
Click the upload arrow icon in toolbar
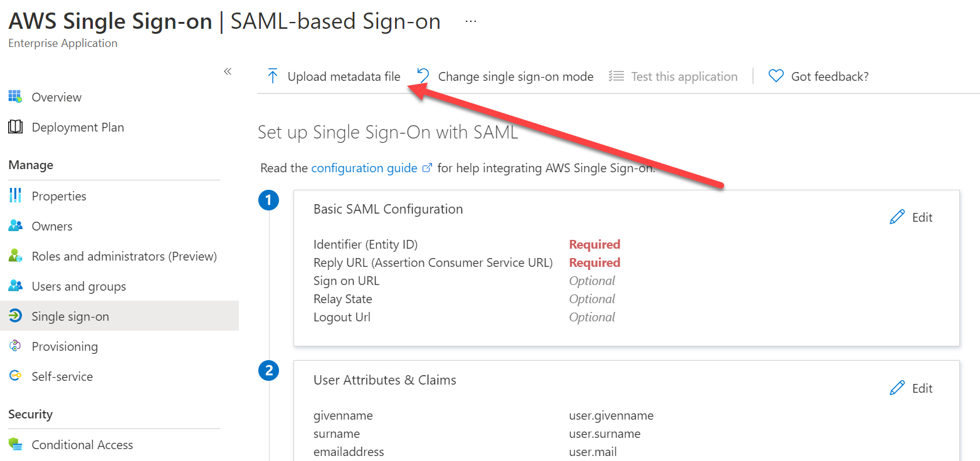tap(272, 76)
